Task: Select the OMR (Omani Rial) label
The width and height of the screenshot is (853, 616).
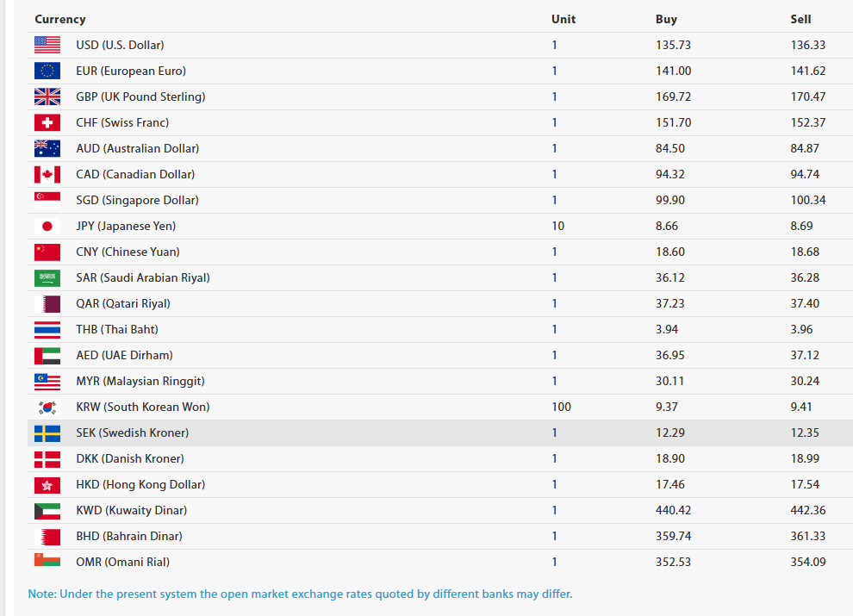Action: (x=122, y=562)
